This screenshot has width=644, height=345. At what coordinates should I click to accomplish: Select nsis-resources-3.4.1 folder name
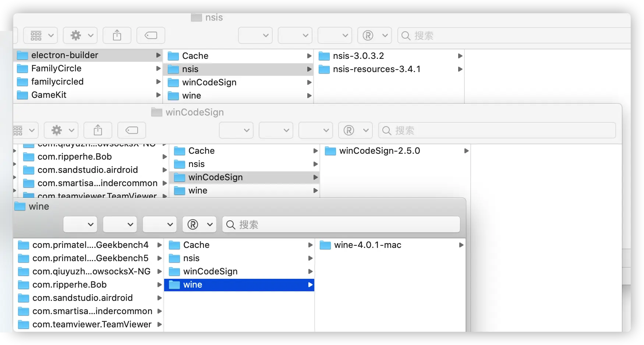pos(377,69)
